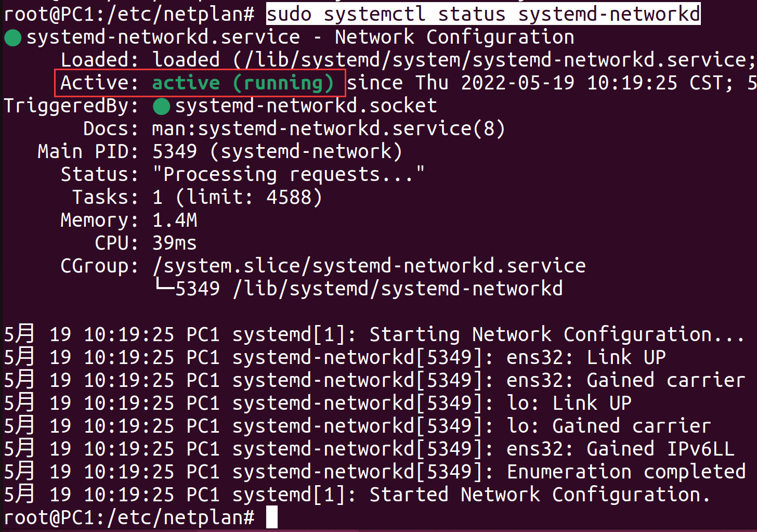Click the "Processing requests..." status text

289,175
